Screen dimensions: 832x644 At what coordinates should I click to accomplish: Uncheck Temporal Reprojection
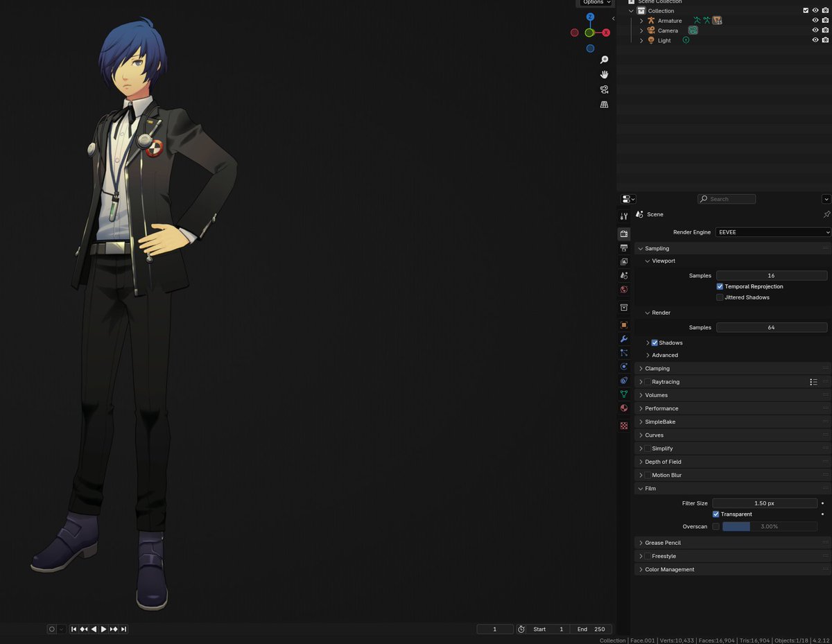(720, 286)
